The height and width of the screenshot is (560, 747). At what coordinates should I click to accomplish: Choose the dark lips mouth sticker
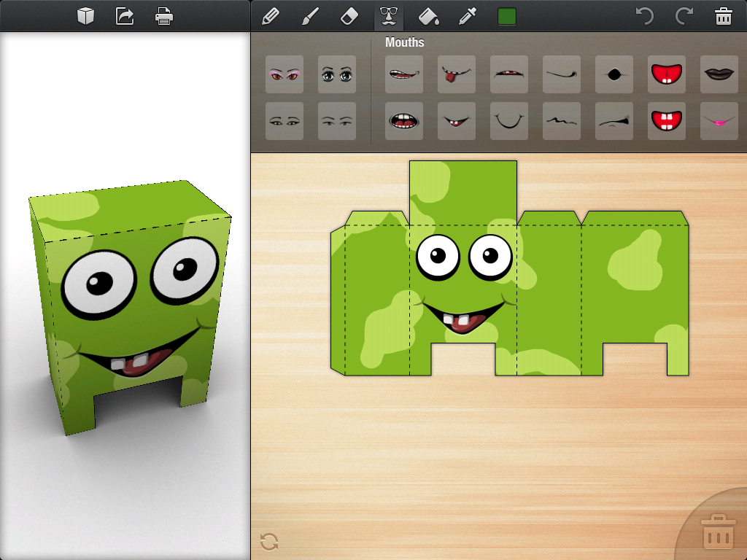point(719,74)
